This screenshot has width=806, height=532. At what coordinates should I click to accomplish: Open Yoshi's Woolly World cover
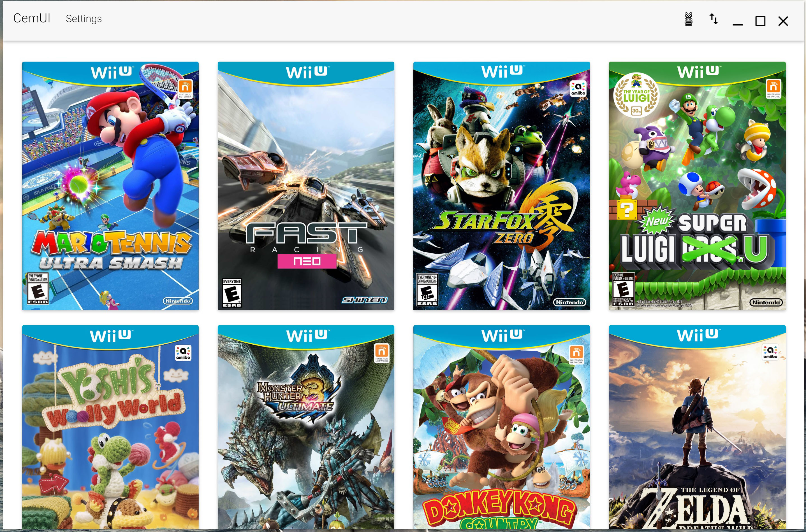point(110,427)
